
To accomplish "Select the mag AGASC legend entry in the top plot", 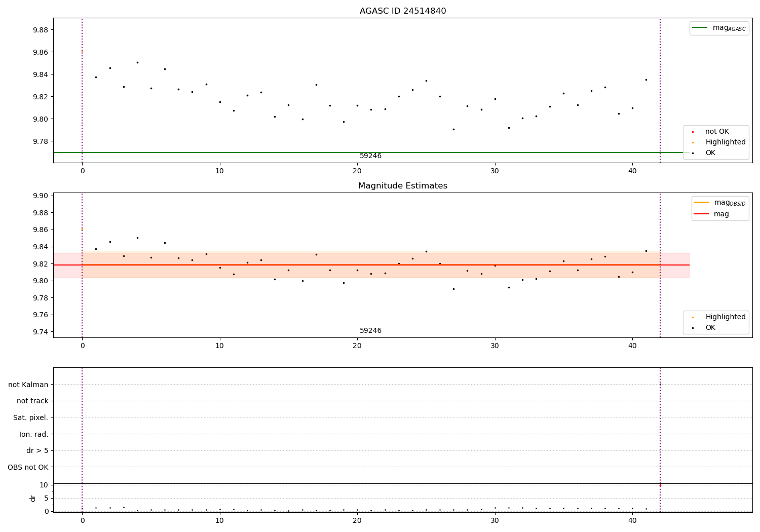I will click(x=719, y=28).
